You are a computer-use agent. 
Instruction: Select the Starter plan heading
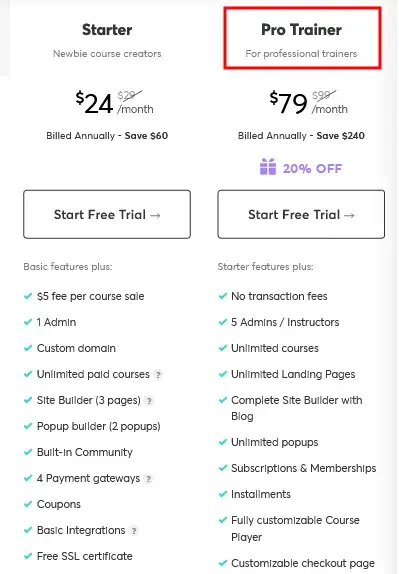click(107, 30)
